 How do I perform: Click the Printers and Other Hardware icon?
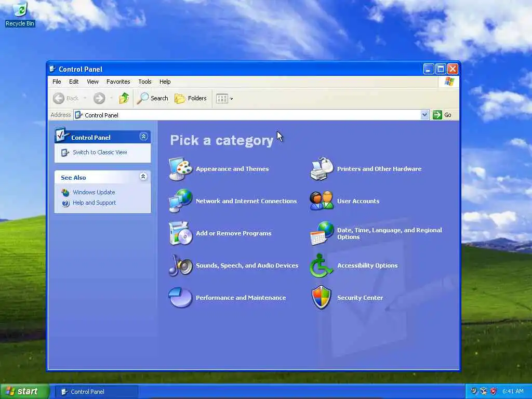point(322,169)
